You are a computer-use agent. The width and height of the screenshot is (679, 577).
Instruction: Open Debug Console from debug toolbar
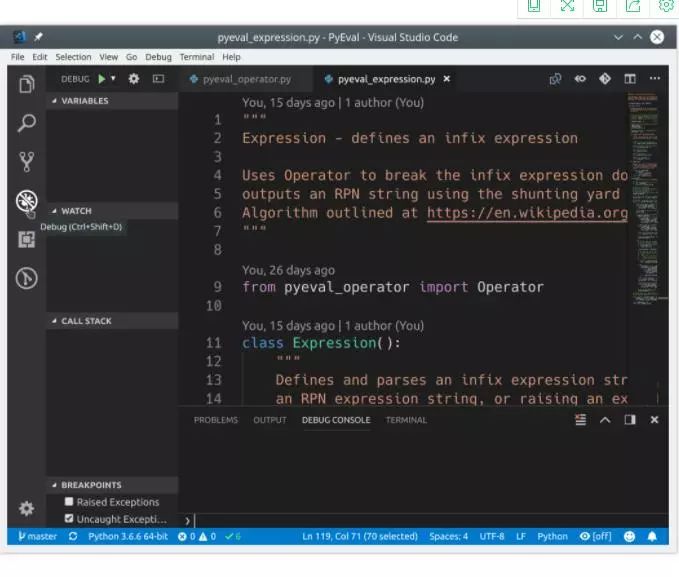click(158, 79)
